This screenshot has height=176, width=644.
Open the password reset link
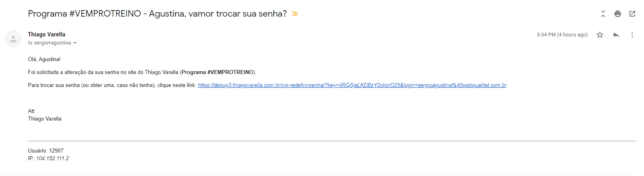[352, 85]
